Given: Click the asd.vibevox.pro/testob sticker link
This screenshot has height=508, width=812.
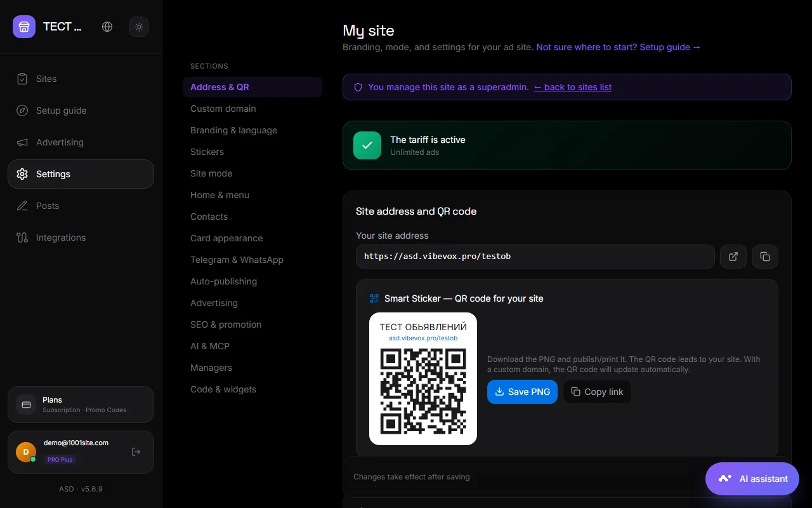Looking at the screenshot, I should (423, 338).
